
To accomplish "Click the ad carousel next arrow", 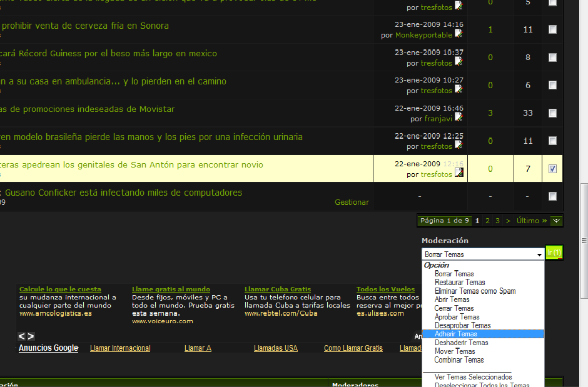I will click(x=31, y=336).
